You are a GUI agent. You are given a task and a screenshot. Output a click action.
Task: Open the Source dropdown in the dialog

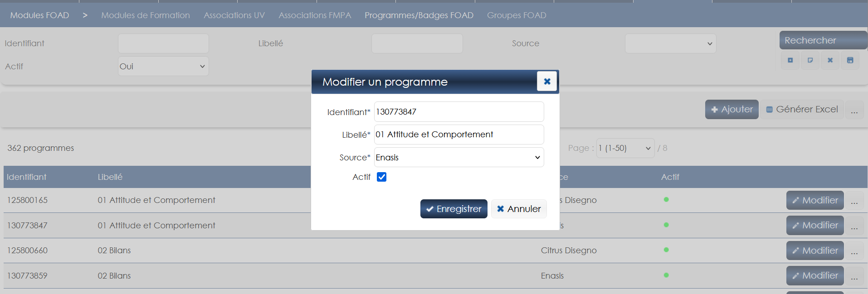click(458, 157)
